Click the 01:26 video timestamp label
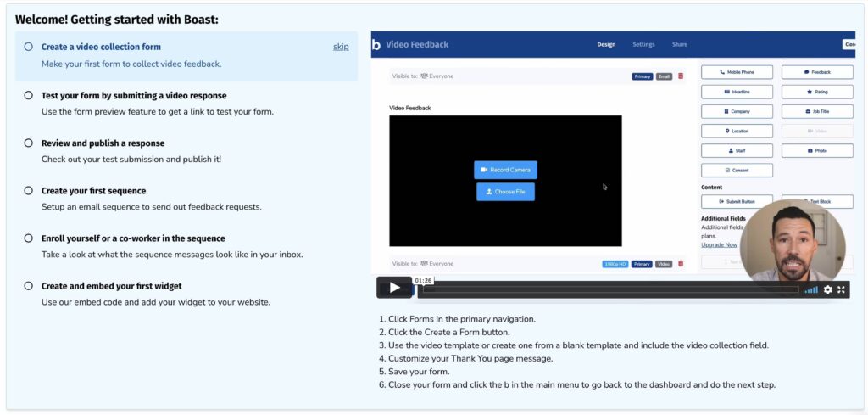This screenshot has width=868, height=415. coord(423,280)
